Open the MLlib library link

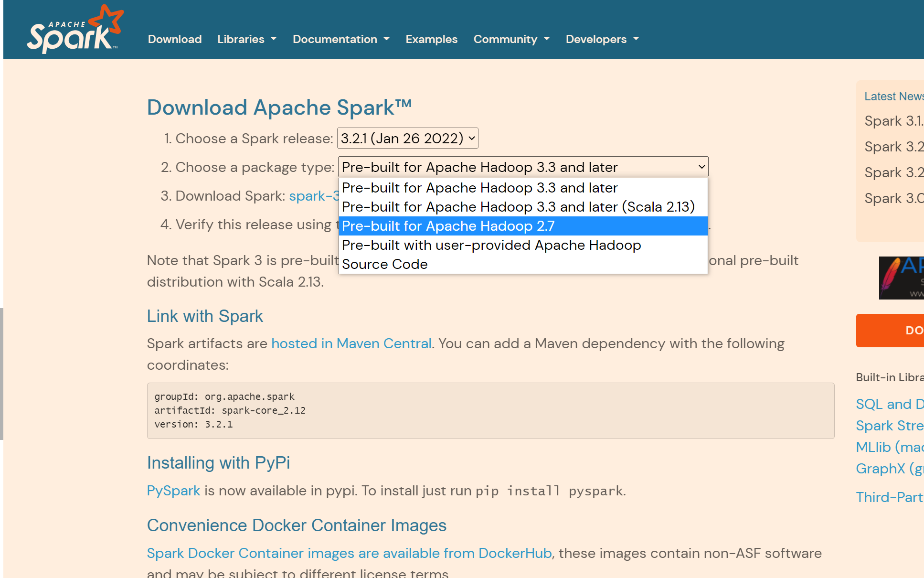tap(890, 447)
